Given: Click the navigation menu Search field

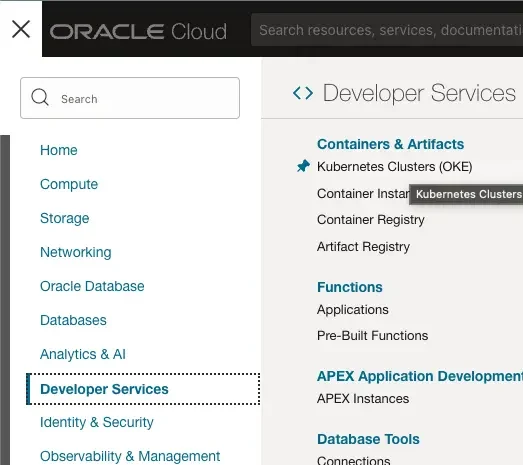Looking at the screenshot, I should pos(130,98).
